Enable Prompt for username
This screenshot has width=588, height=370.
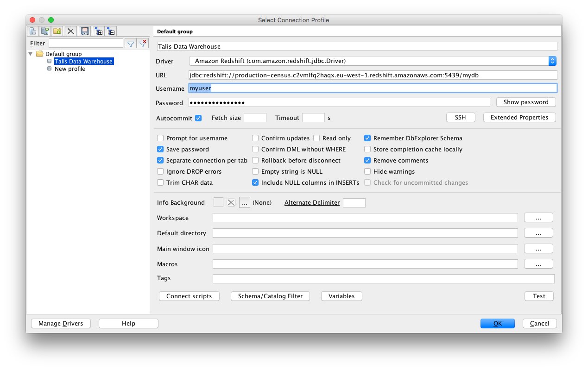pos(160,138)
